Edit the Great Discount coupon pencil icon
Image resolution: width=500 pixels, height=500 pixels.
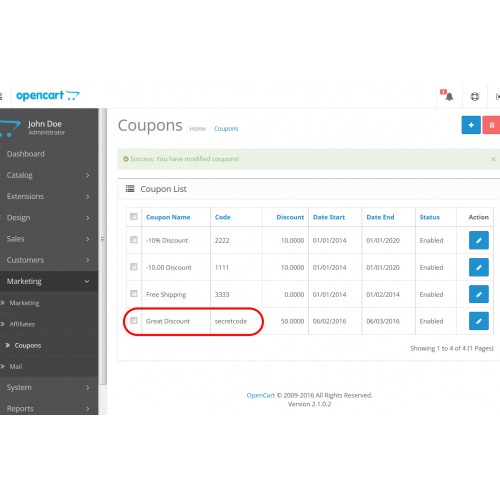click(x=479, y=321)
